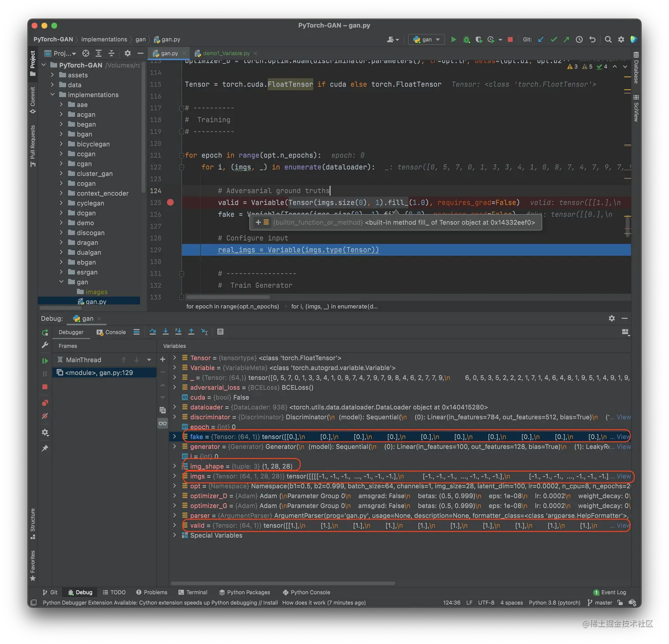Image resolution: width=669 pixels, height=644 pixels.
Task: Commit changes with the green checkmark
Action: (554, 39)
